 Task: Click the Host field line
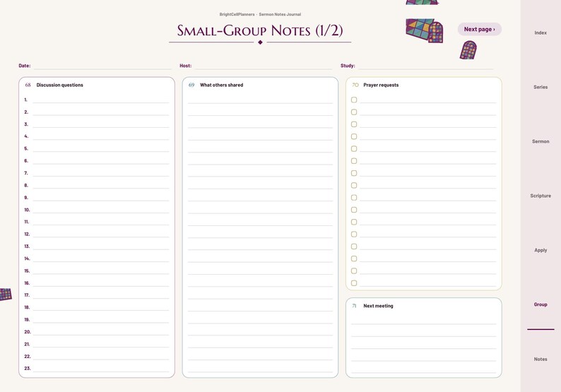264,66
